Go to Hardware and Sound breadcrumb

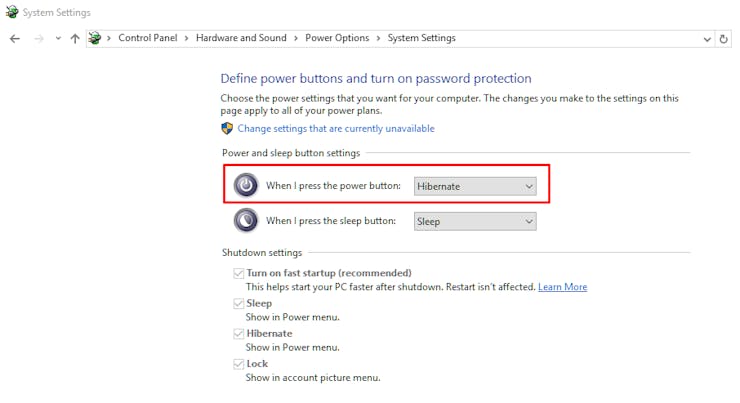[241, 38]
